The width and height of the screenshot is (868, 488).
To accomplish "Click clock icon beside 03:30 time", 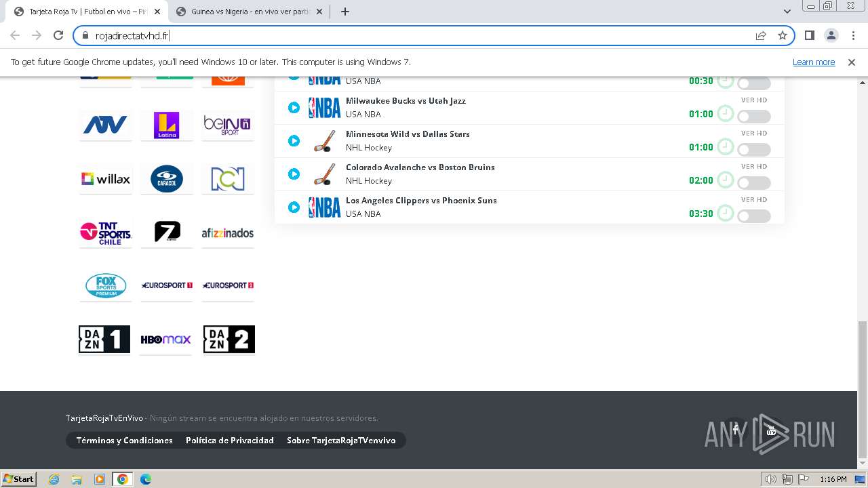I will (x=726, y=213).
